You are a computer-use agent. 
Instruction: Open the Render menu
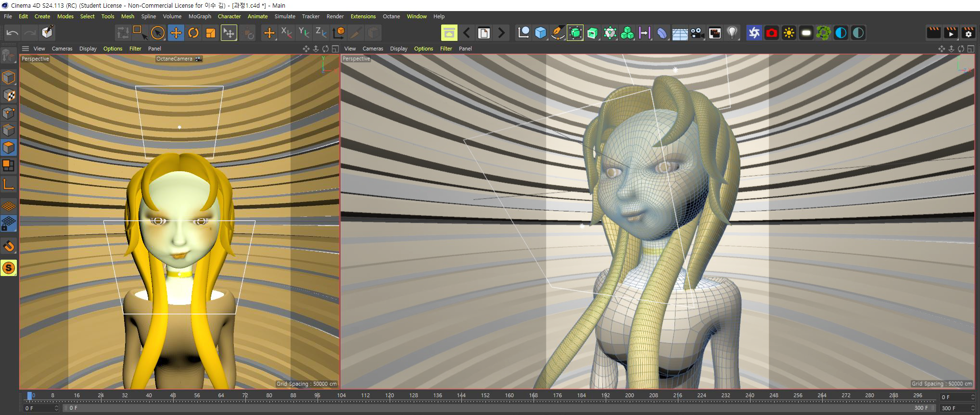335,16
